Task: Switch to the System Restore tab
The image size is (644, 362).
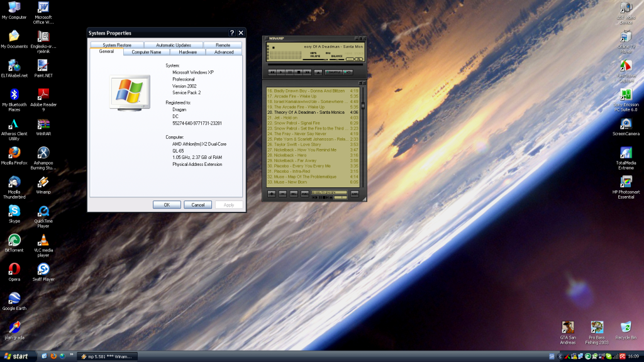Action: tap(117, 45)
